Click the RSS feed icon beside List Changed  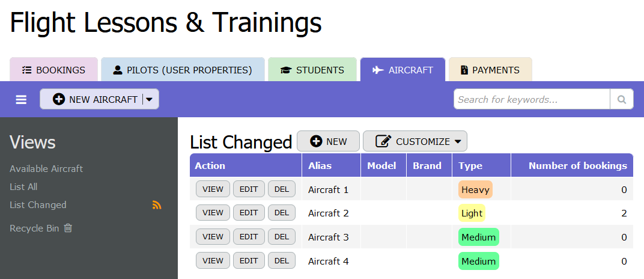pyautogui.click(x=157, y=205)
